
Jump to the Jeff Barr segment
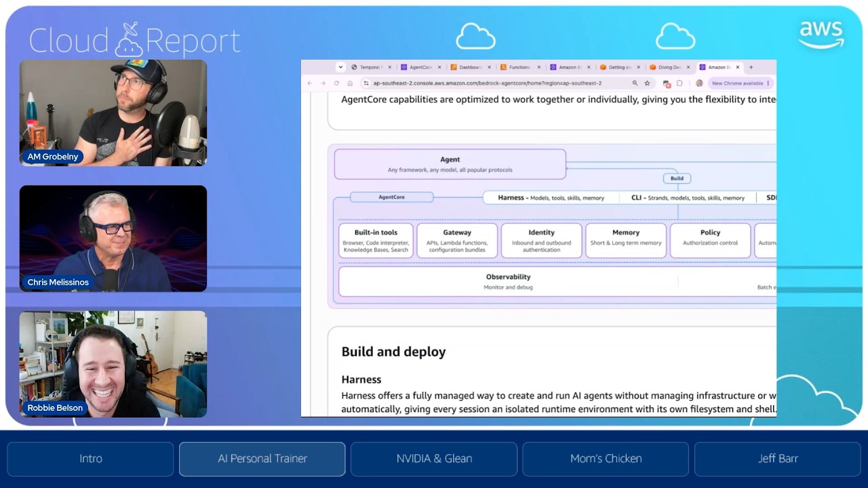(x=778, y=459)
